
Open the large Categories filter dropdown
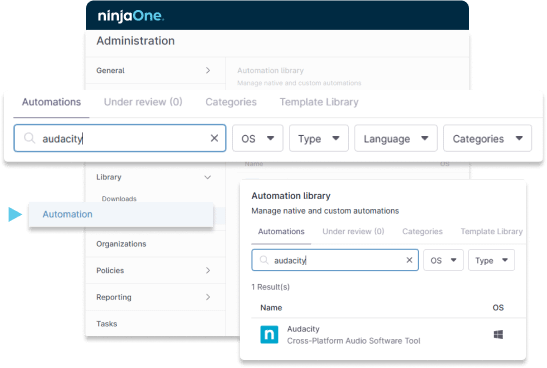coord(487,138)
